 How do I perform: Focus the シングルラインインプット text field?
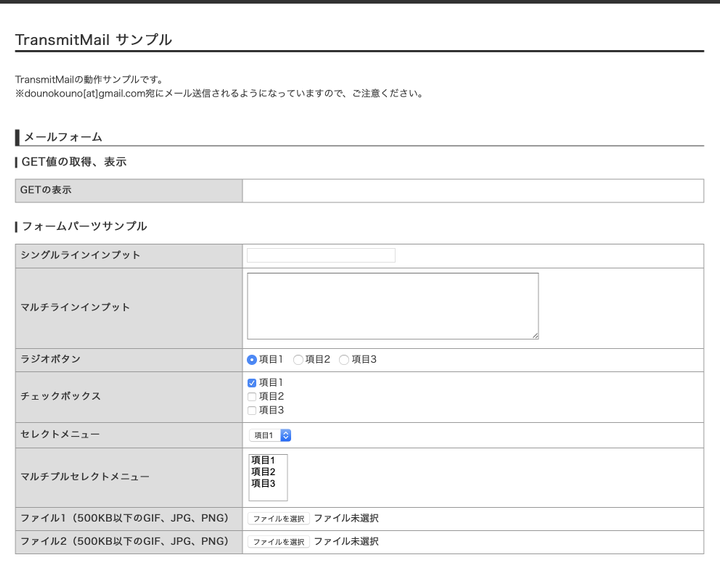[321, 255]
